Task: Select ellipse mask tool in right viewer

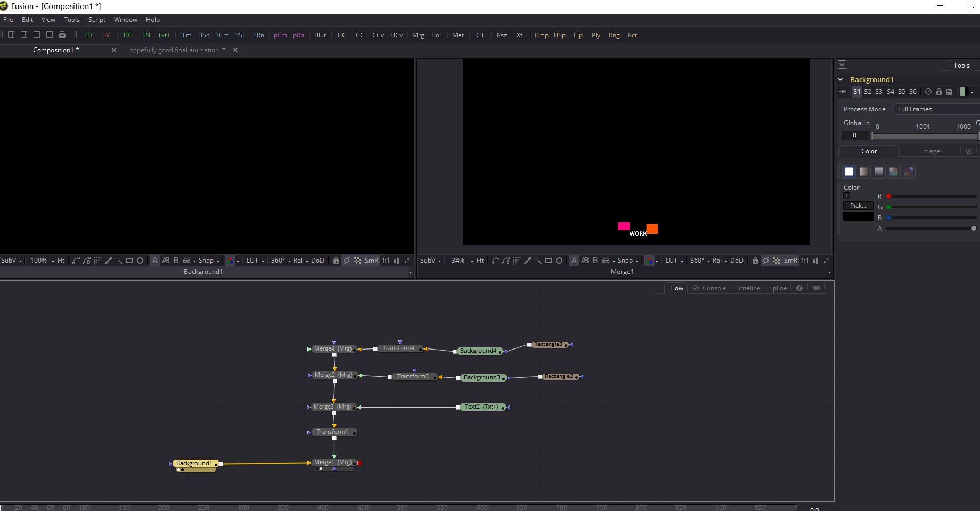Action: (559, 261)
